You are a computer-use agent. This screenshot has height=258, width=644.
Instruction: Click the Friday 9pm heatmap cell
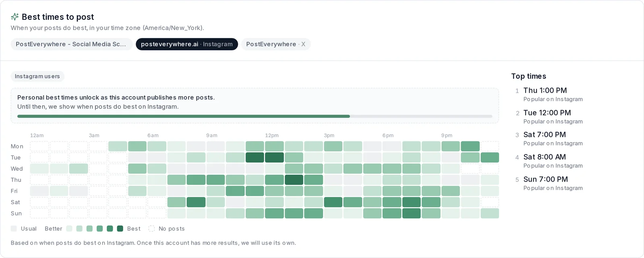pos(450,191)
